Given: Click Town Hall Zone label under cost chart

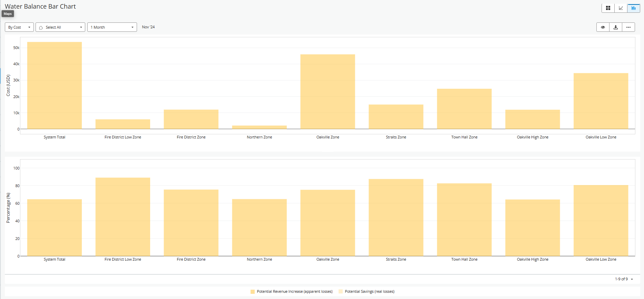Looking at the screenshot, I should point(465,137).
